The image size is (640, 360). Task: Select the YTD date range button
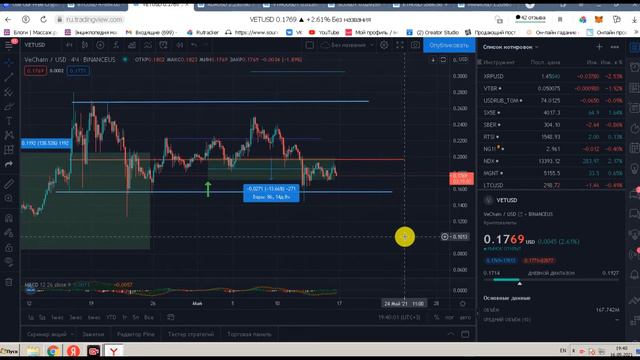pyautogui.click(x=111, y=317)
